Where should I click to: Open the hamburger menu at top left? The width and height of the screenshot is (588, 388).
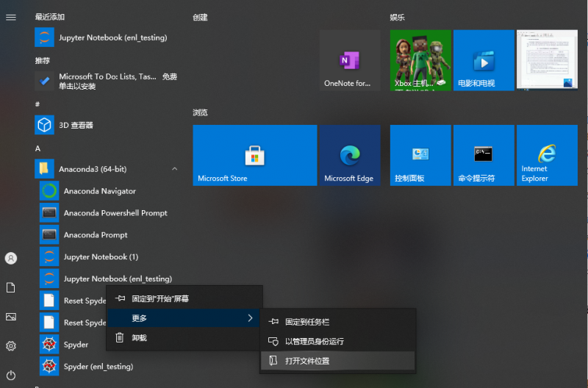point(11,17)
